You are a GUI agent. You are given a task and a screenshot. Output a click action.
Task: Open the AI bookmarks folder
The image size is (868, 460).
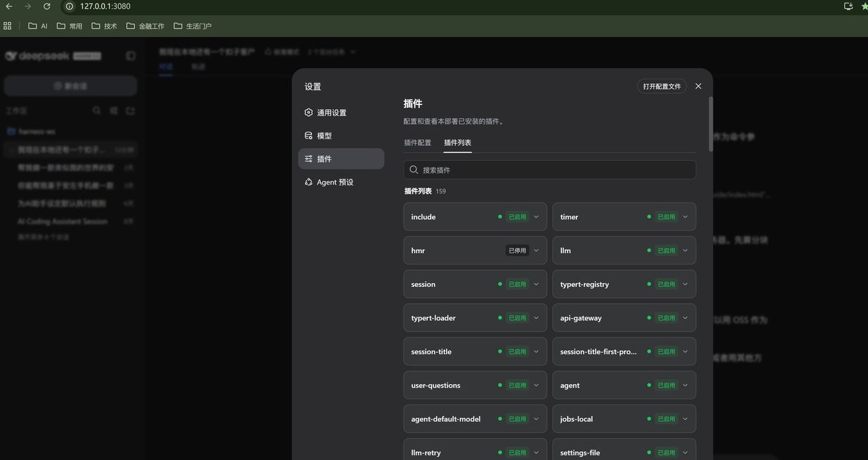[38, 26]
